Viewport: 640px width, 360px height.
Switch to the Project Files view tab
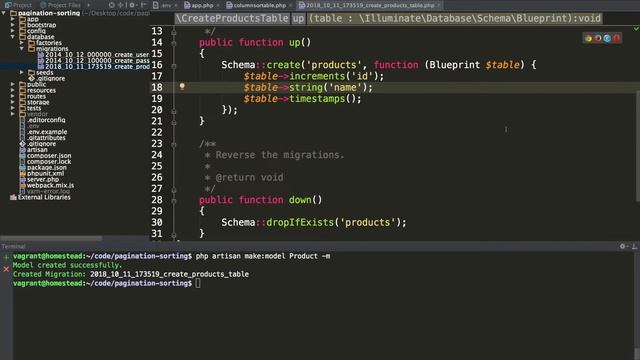click(x=60, y=5)
